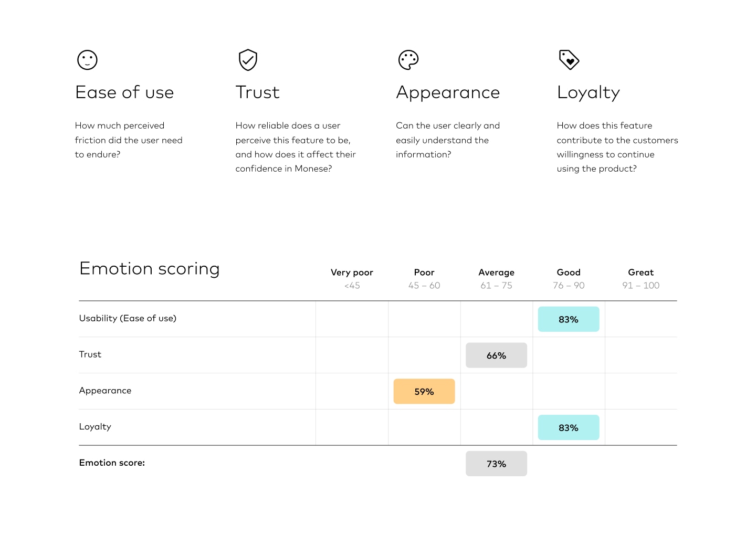Screen dimensions: 756x534
Task: Click the Very poor column header
Action: (352, 273)
